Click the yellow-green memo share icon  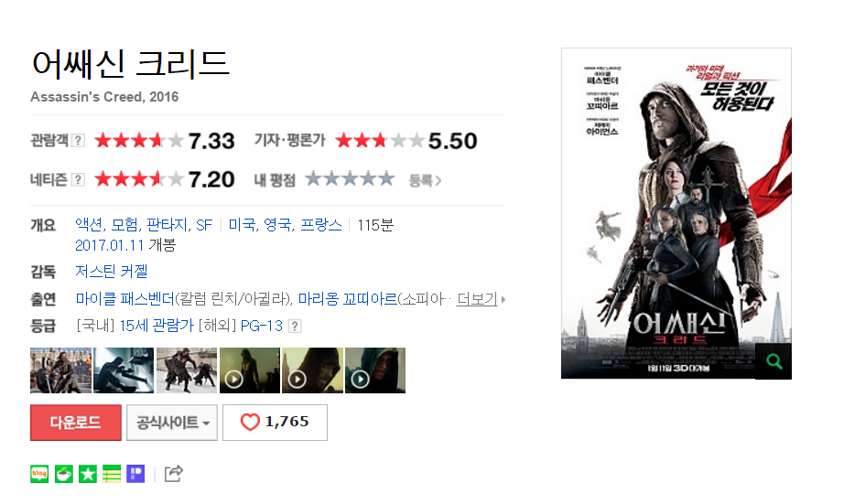coord(112,474)
